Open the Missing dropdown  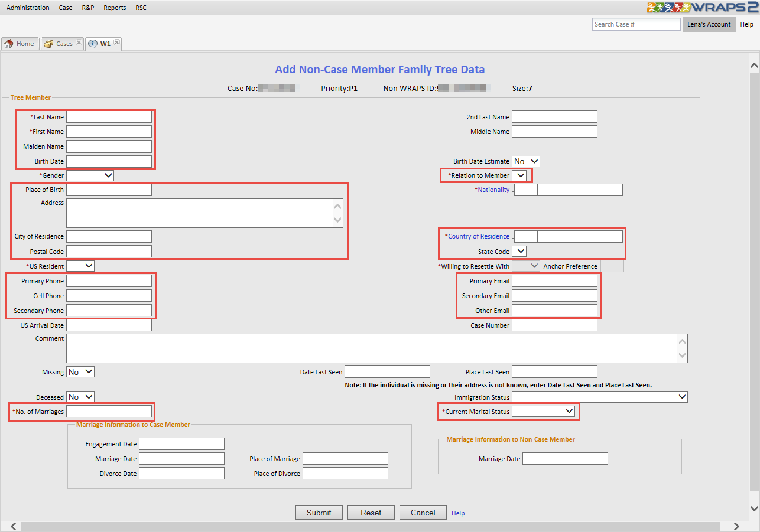(80, 372)
